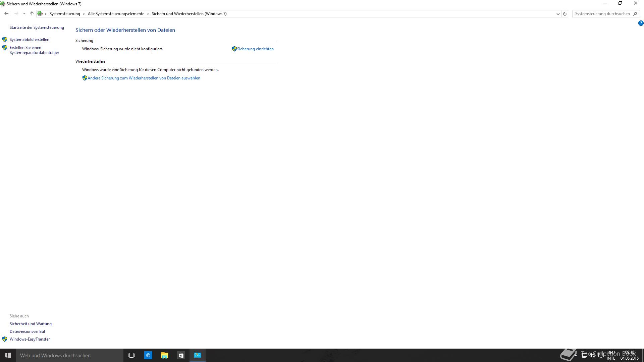Expand the root breadcrumb chevron
The width and height of the screenshot is (644, 362).
pyautogui.click(x=46, y=14)
